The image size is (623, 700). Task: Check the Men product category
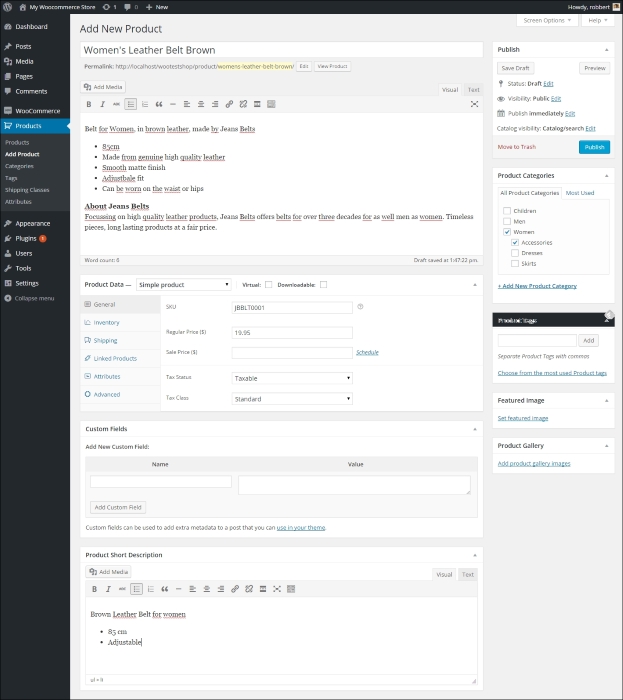click(x=507, y=221)
